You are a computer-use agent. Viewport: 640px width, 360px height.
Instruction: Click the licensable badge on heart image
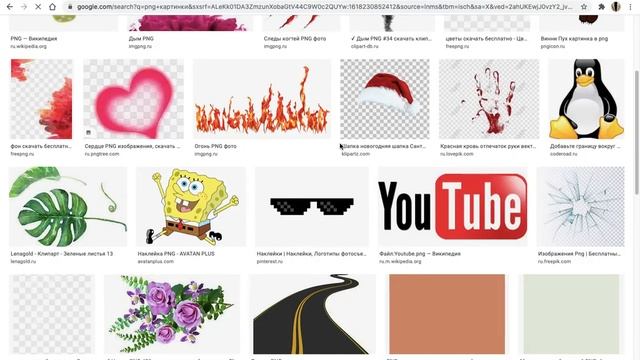pyautogui.click(x=89, y=133)
